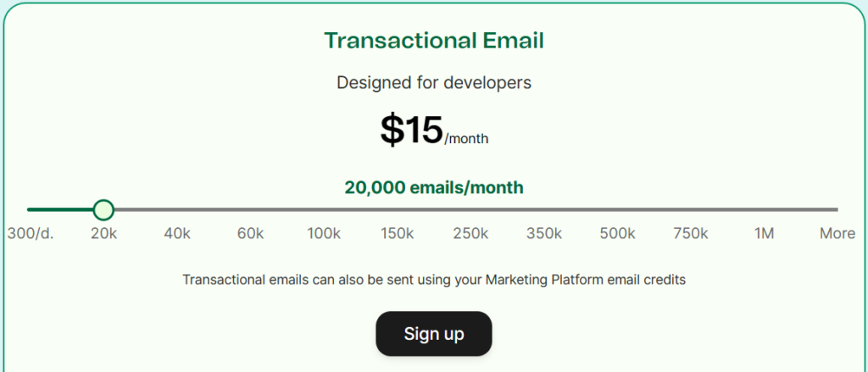Click the Designed for developers subtitle
This screenshot has height=372, width=868.
[434, 83]
